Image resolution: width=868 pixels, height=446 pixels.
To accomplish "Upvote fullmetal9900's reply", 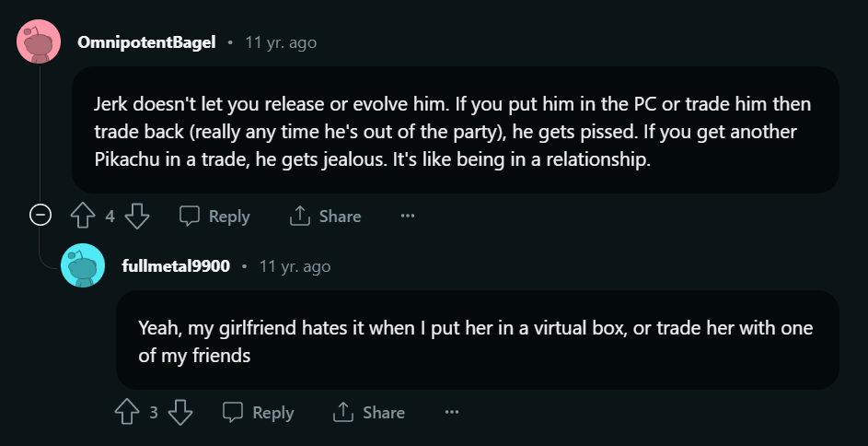I will [x=126, y=413].
